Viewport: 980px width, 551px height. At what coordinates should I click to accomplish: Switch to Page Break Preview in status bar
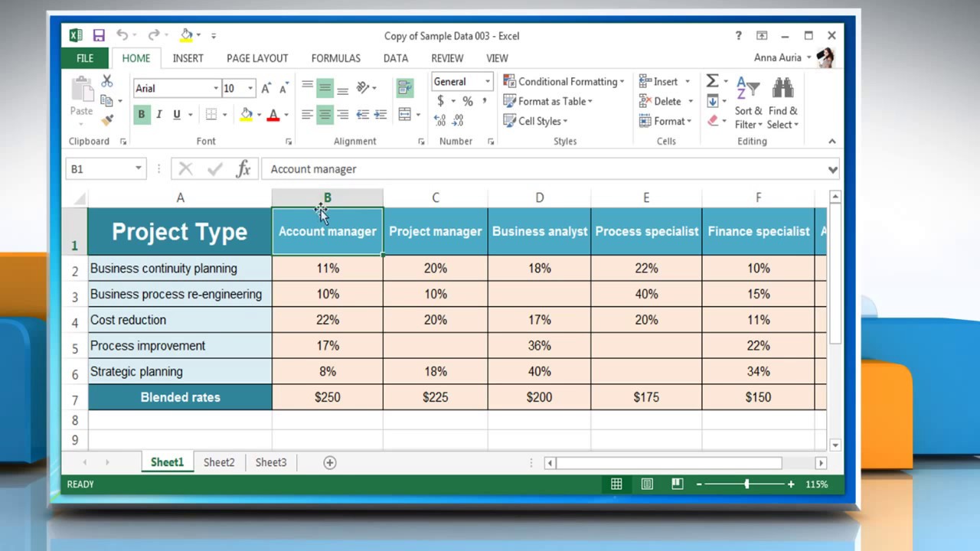(x=677, y=484)
